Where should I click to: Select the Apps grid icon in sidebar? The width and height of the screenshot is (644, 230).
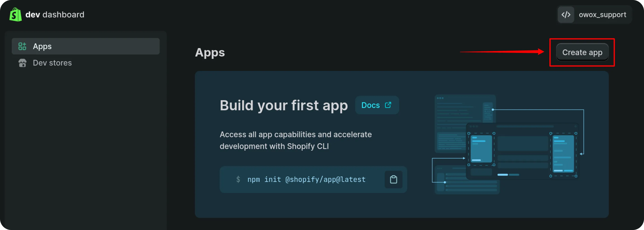coord(22,46)
